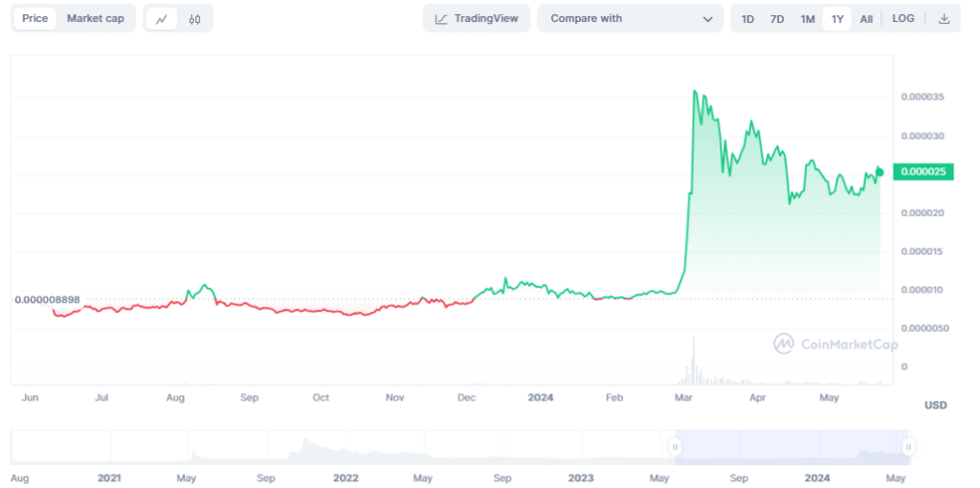Image resolution: width=980 pixels, height=488 pixels.
Task: Set time range to 7D
Action: (x=777, y=19)
